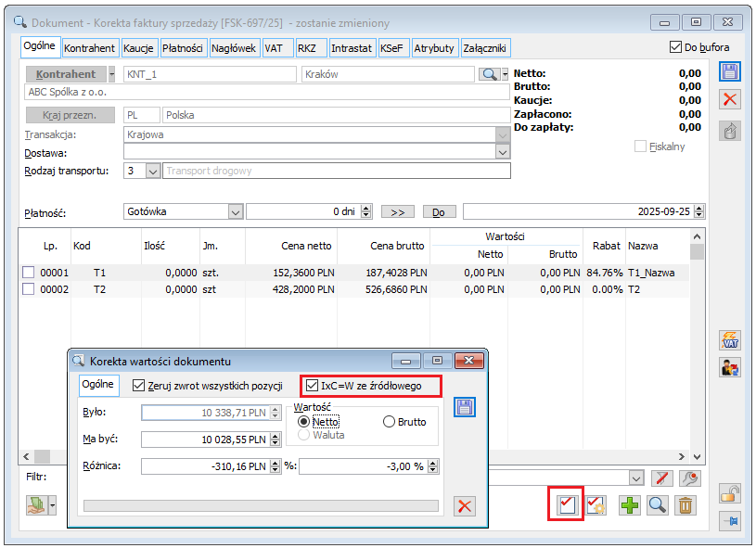Toggle the 'Do bufora' checkbox
Screen dimensions: 756x548
point(675,47)
